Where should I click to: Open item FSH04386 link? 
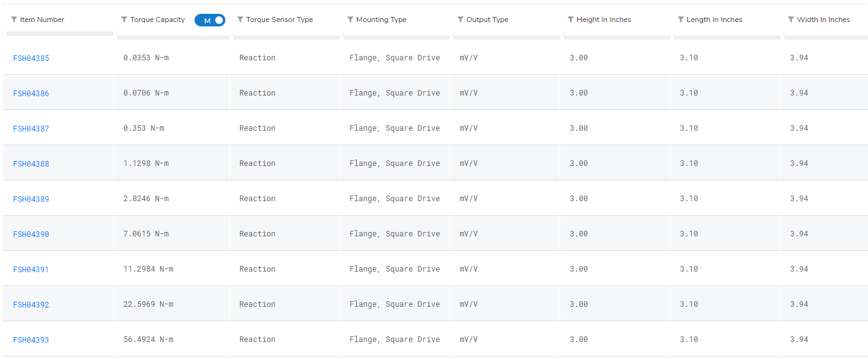pyautogui.click(x=31, y=94)
